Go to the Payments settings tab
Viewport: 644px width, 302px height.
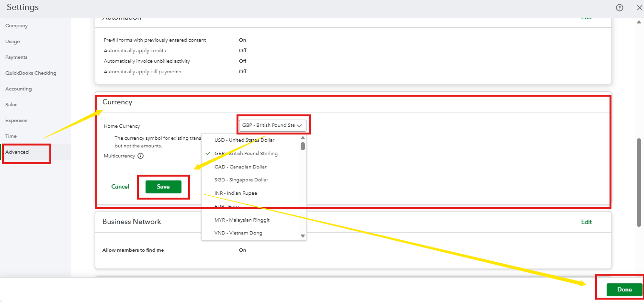(16, 57)
